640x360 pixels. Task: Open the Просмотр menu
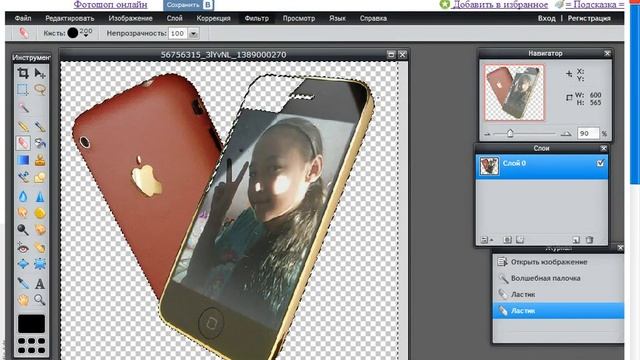299,18
